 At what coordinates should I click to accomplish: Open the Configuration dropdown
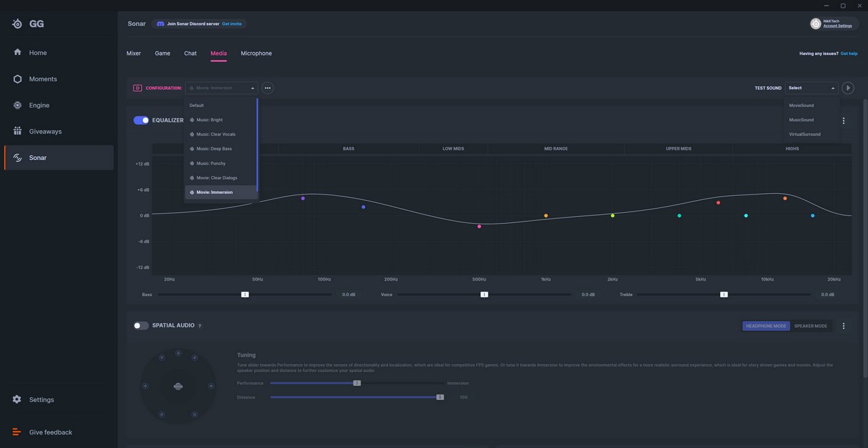click(221, 88)
